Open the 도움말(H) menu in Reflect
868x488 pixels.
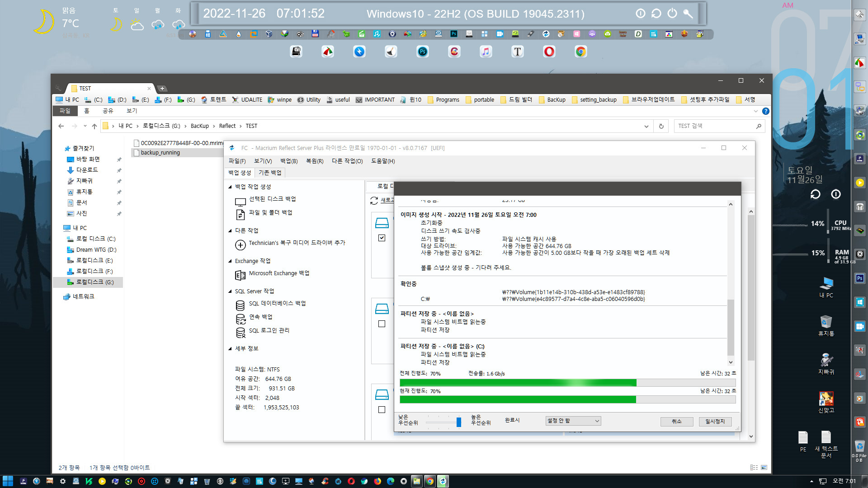(x=383, y=161)
